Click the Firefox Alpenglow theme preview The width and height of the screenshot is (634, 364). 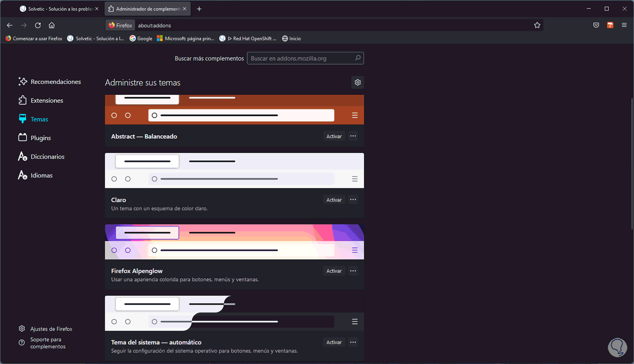coord(234,242)
